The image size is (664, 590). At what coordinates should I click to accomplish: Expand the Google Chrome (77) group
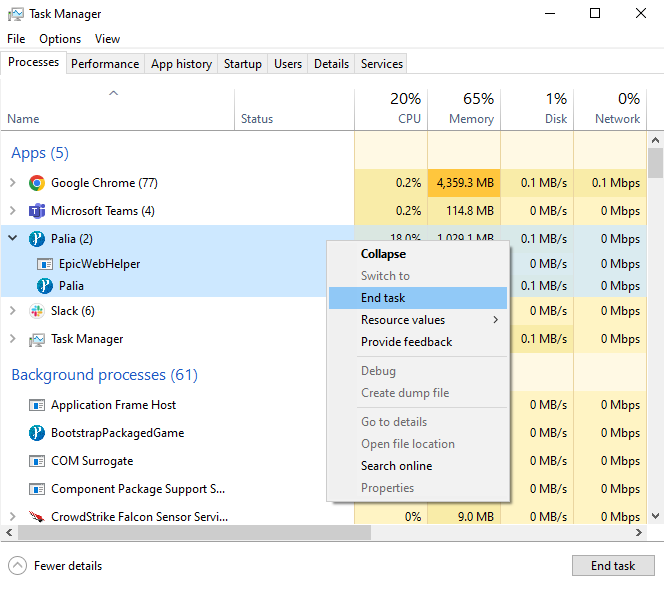(13, 183)
